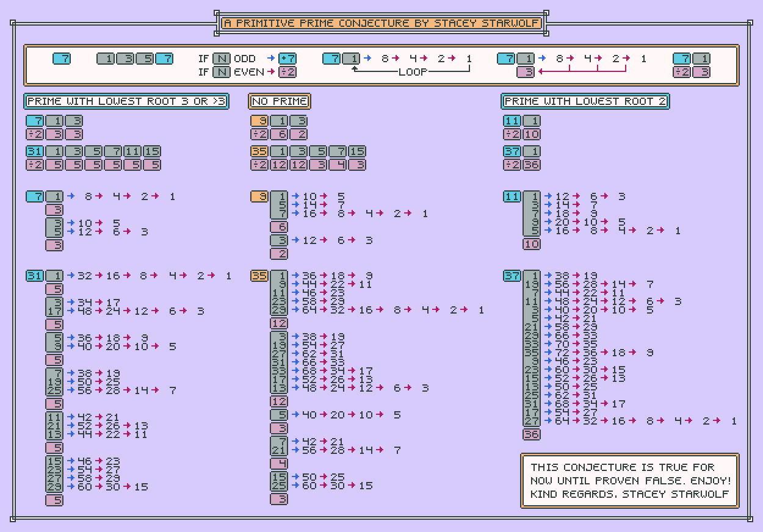
Task: Click pink 36 box at bottom of 37 list
Action: pyautogui.click(x=532, y=434)
